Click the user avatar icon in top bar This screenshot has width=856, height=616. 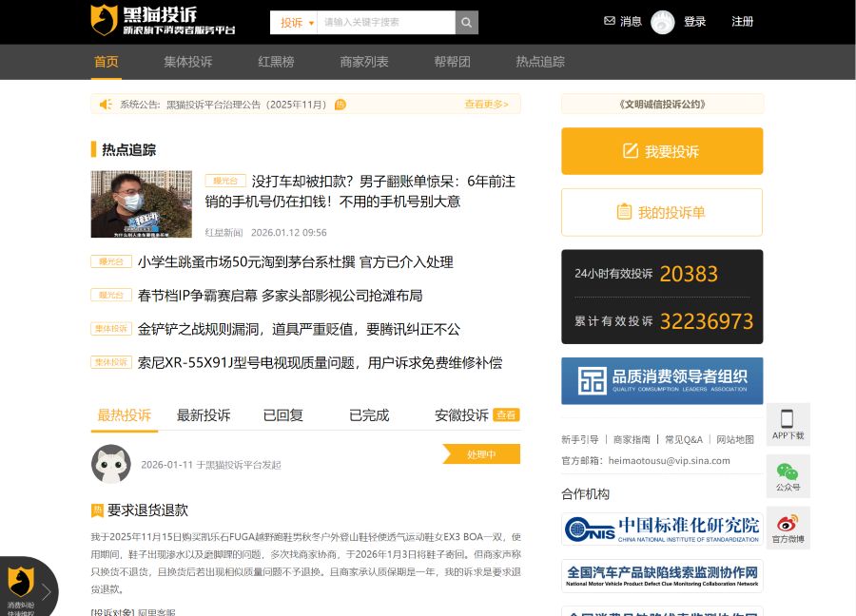click(x=661, y=21)
